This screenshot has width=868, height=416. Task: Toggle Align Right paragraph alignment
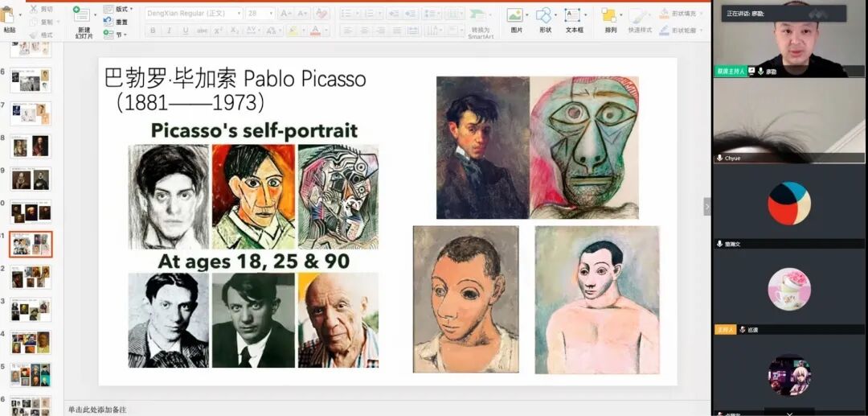381,31
